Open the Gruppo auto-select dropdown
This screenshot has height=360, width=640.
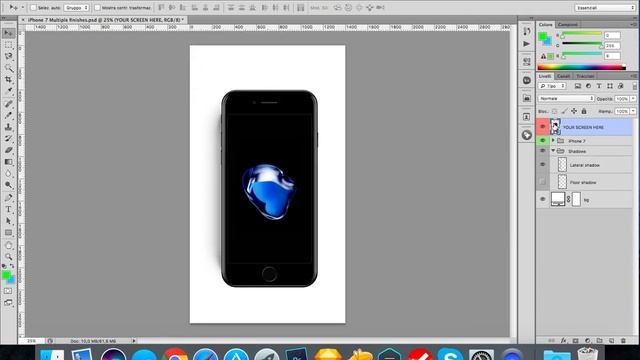click(x=76, y=8)
